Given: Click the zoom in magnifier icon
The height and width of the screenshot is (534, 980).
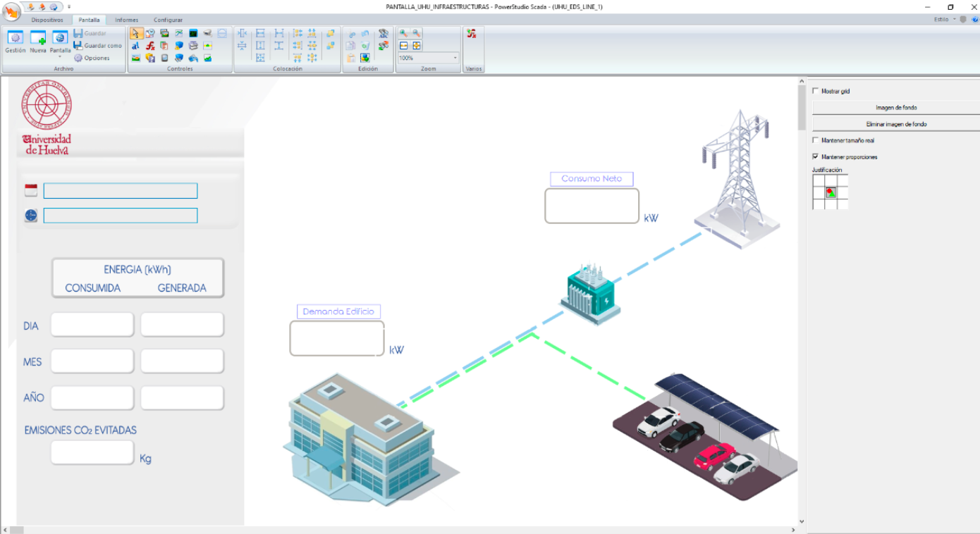Looking at the screenshot, I should [404, 33].
